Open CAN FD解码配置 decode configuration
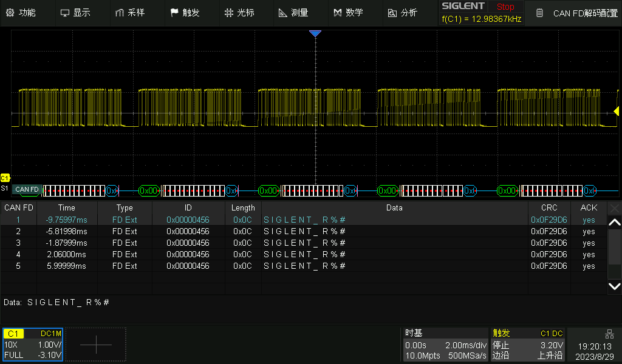The image size is (622, 364). coord(578,13)
